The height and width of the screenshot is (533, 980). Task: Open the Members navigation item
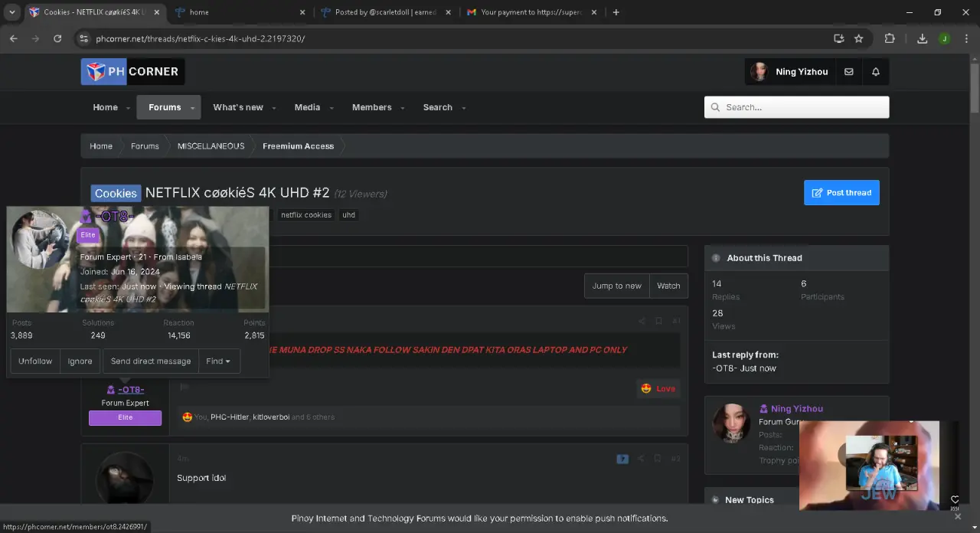pyautogui.click(x=372, y=107)
